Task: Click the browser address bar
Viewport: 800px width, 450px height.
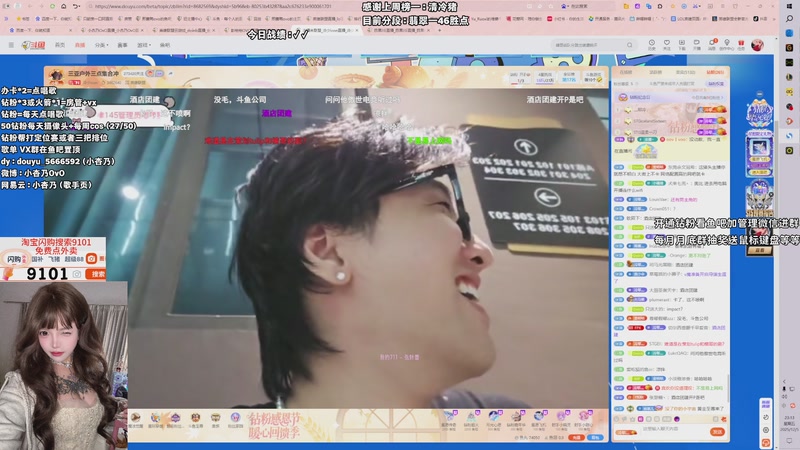Action: (306, 6)
